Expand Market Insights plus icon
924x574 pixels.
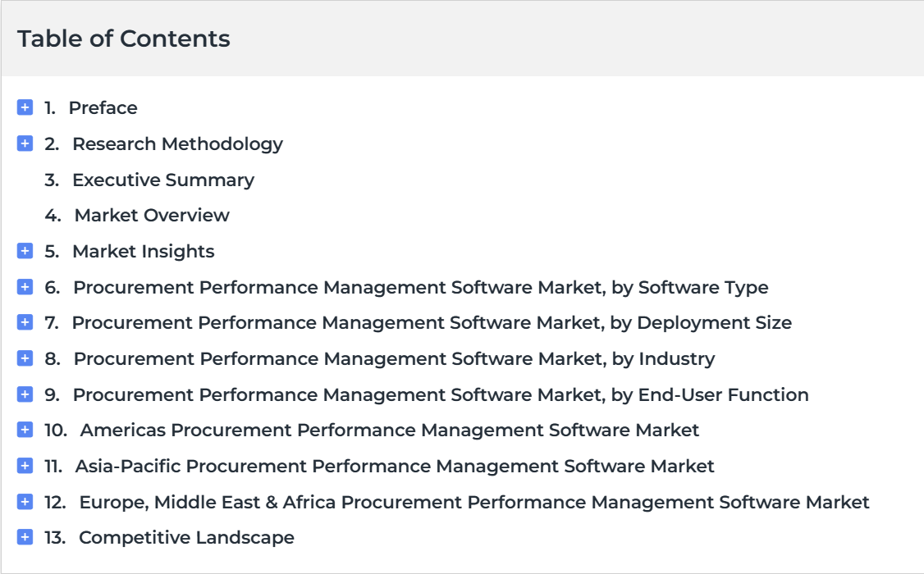[25, 252]
